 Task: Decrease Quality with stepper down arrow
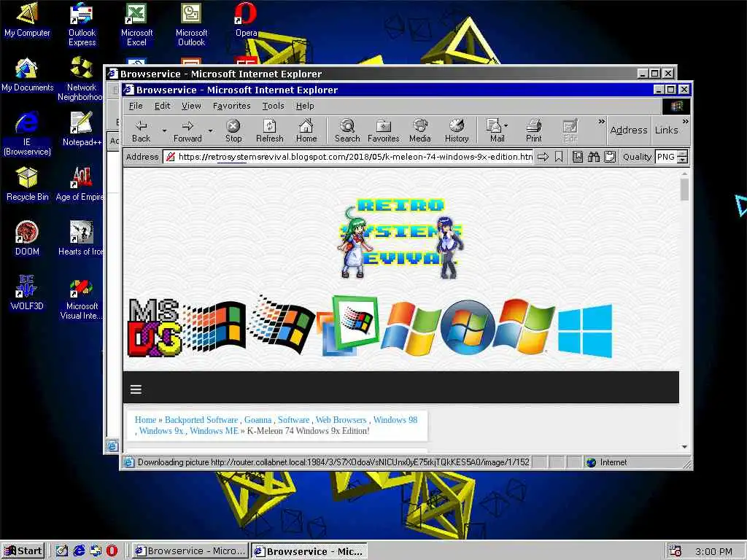[682, 160]
